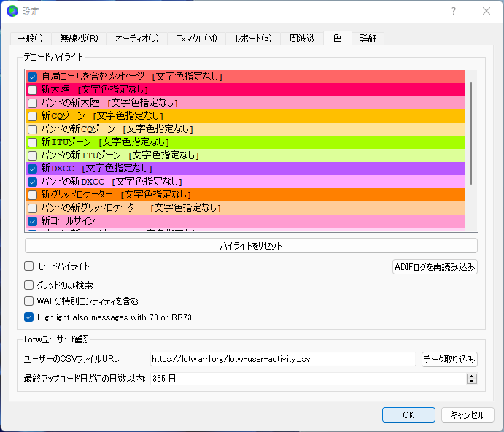Select the Txマクロ(M) tab

tap(196, 38)
